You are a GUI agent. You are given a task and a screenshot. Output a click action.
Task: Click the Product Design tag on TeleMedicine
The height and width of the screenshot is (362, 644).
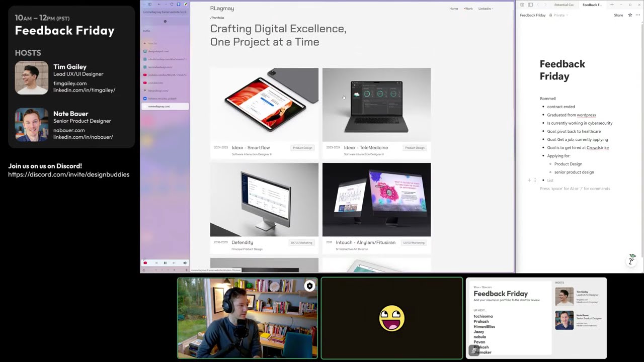[415, 148]
